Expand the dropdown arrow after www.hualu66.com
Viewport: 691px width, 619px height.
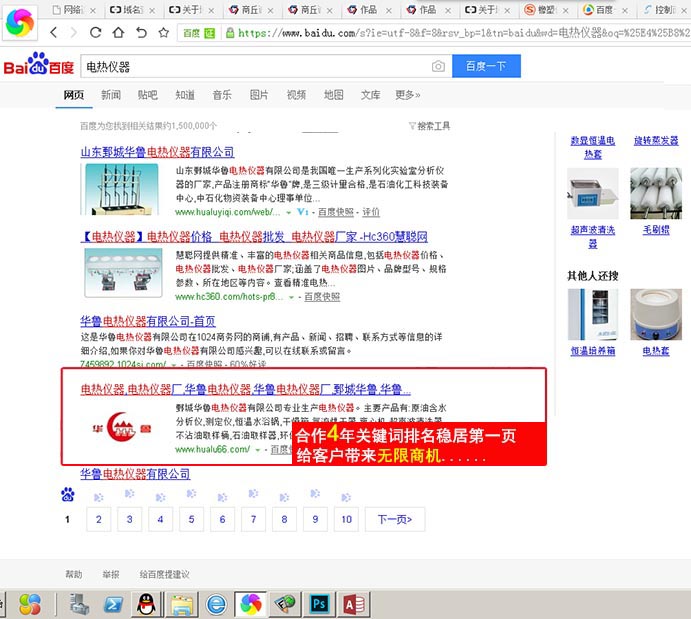coord(258,450)
